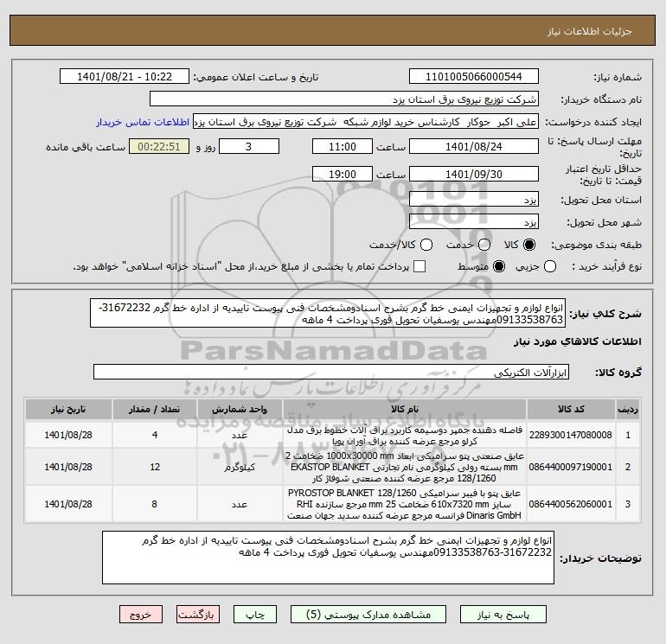Viewport: 666px width, 644px height.
Task: Click the بازگشت back button
Action: point(198,615)
